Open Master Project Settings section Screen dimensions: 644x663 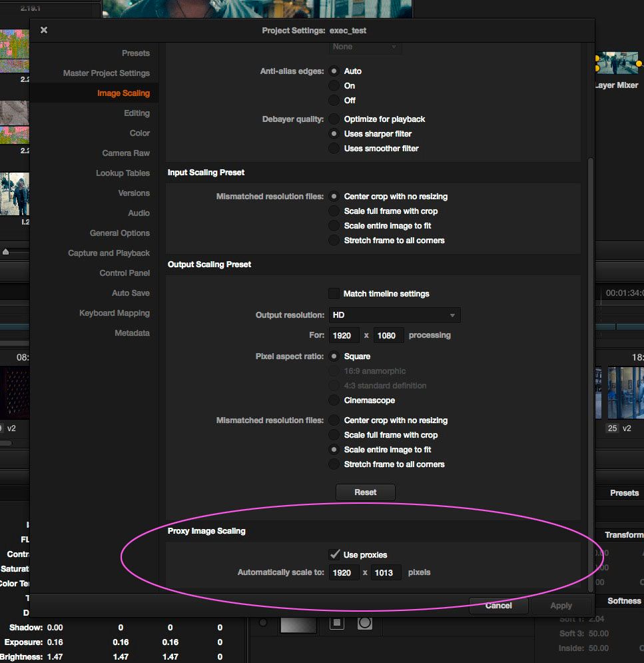pos(107,73)
